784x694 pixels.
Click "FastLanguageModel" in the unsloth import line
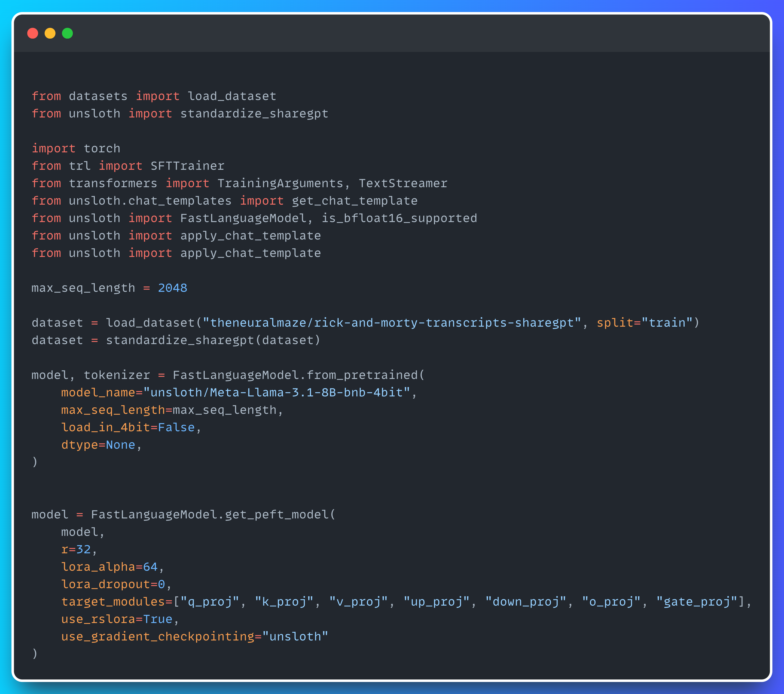[x=243, y=218]
